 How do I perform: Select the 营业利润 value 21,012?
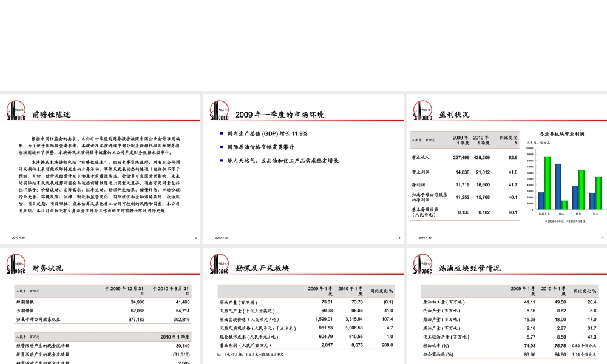483,172
